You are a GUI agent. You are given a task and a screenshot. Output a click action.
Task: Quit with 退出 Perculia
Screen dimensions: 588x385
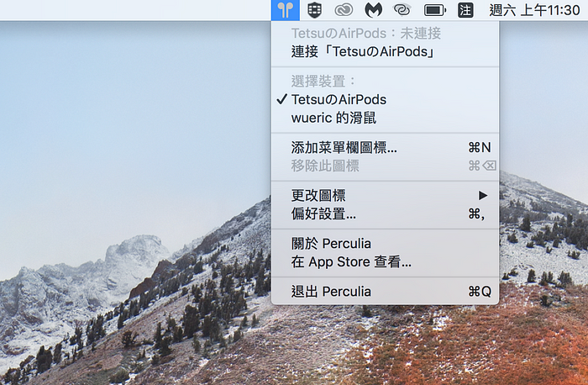(x=385, y=292)
